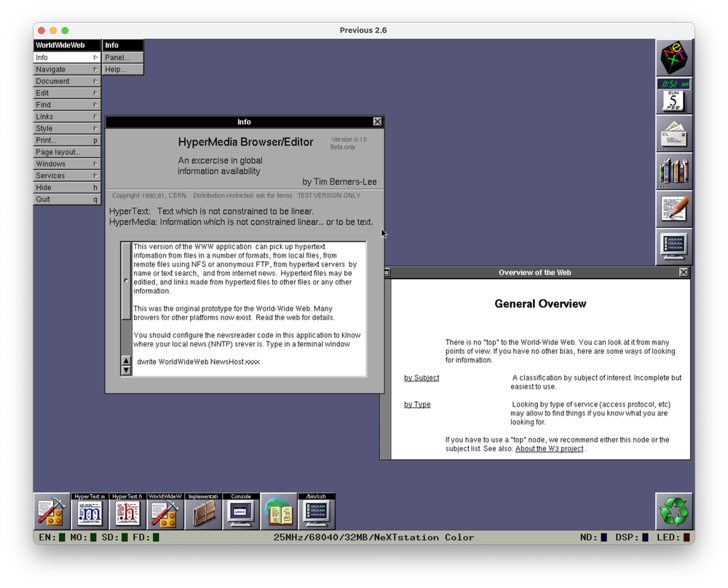
Task: Click the 'Version 0.15' label
Action: click(349, 139)
